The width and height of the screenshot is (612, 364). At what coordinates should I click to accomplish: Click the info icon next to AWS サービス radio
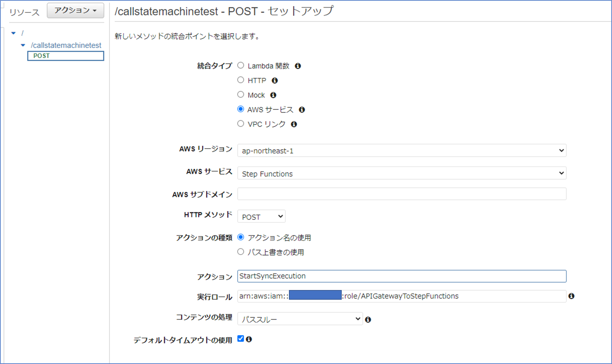point(302,110)
